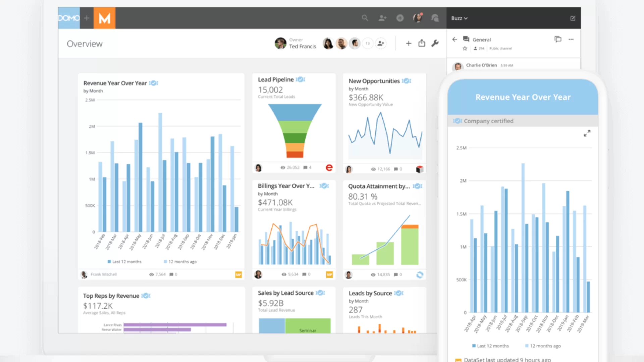Click the share page icon

[x=422, y=43]
